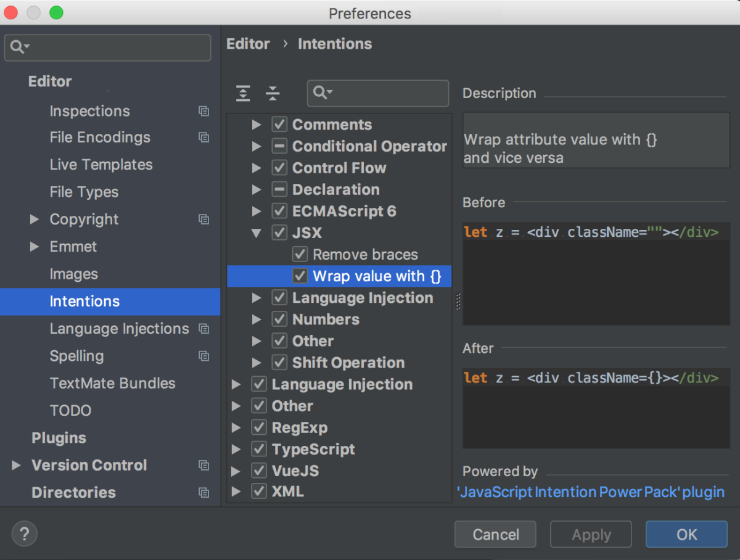Open the JavaScript Intention Power Pack plugin link
This screenshot has height=560, width=740.
pos(591,492)
